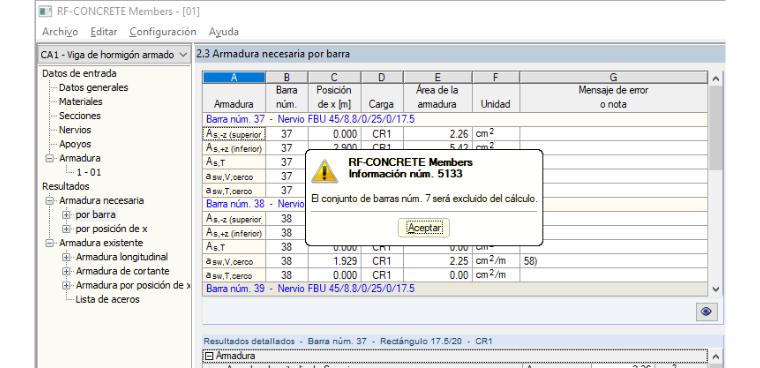Image resolution: width=760 pixels, height=368 pixels.
Task: Expand the Armadura por posición de x node
Action: click(66, 285)
